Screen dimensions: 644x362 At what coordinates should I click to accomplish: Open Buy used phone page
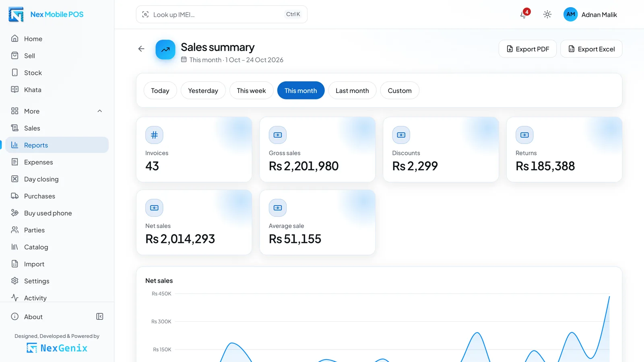[x=57, y=213]
